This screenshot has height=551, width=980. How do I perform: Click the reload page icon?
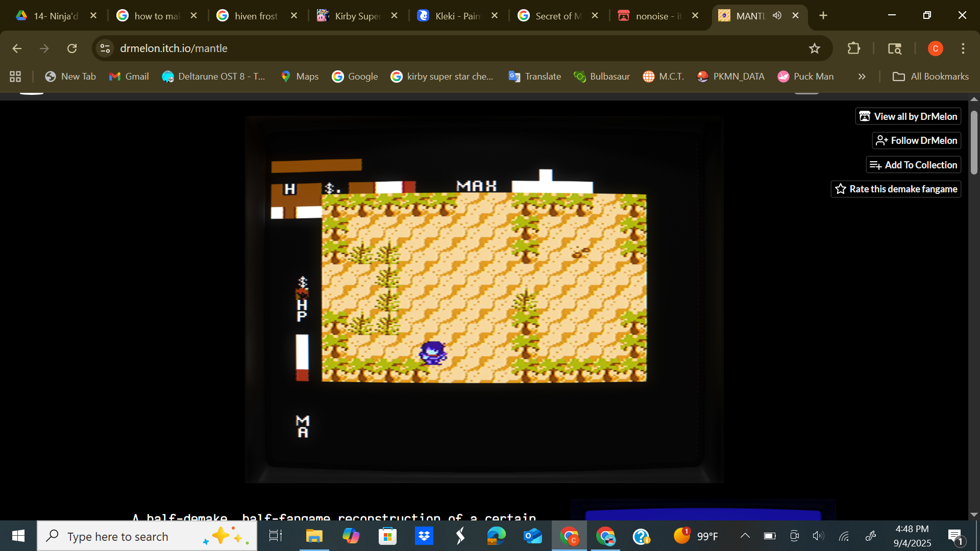click(72, 48)
